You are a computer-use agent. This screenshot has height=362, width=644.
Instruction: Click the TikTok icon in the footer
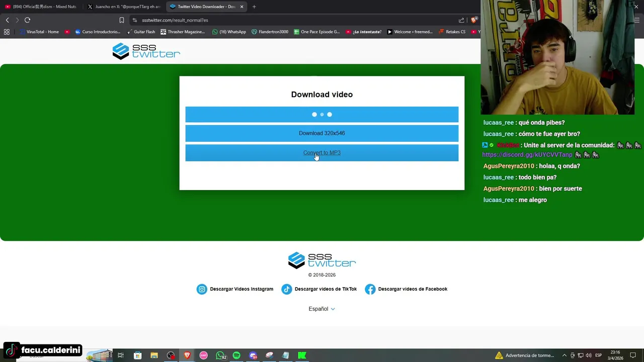click(x=287, y=289)
